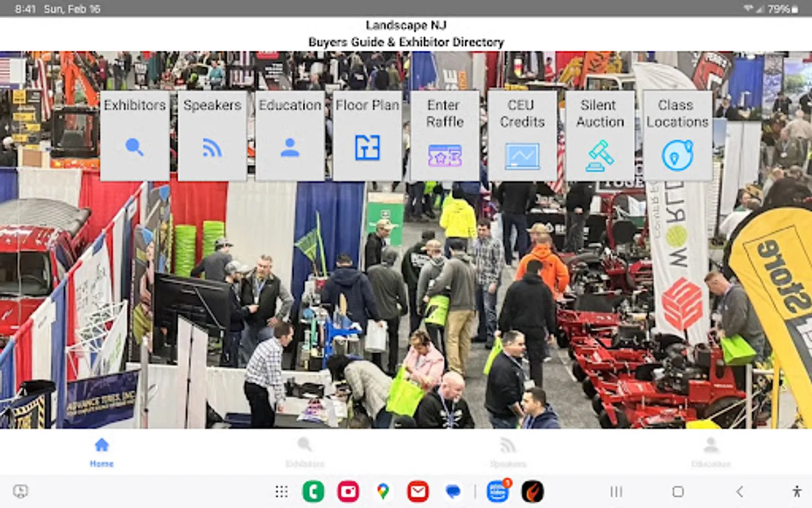This screenshot has width=812, height=508.
Task: Open Speakers via the broadcast signal icon
Action: coord(212,147)
